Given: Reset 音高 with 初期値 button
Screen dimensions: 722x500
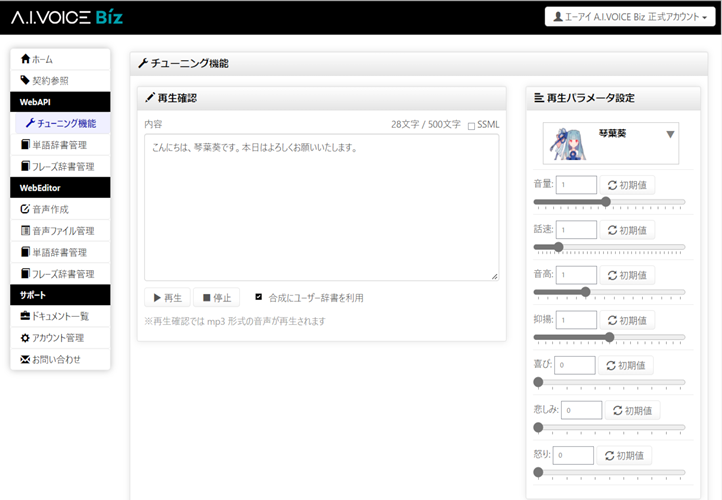Looking at the screenshot, I should [x=627, y=275].
